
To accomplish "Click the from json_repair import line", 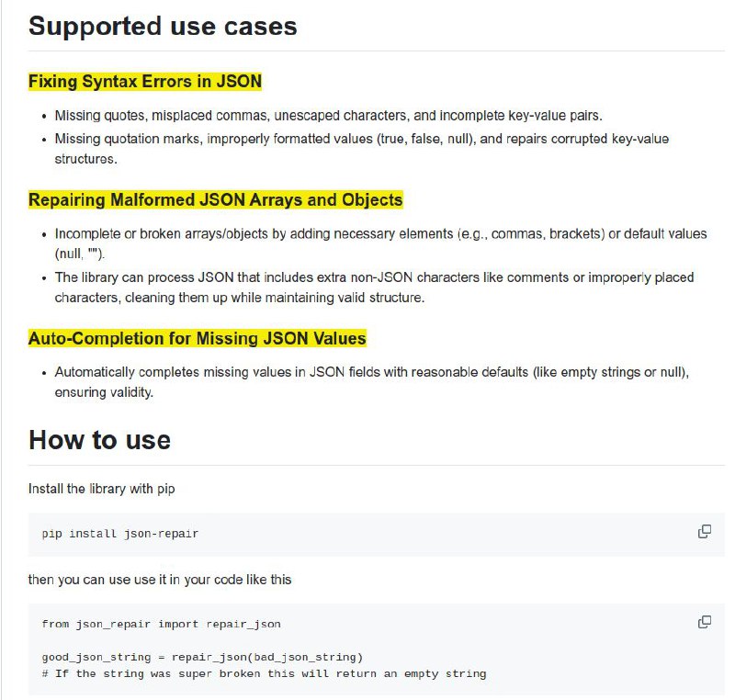I will click(162, 624).
